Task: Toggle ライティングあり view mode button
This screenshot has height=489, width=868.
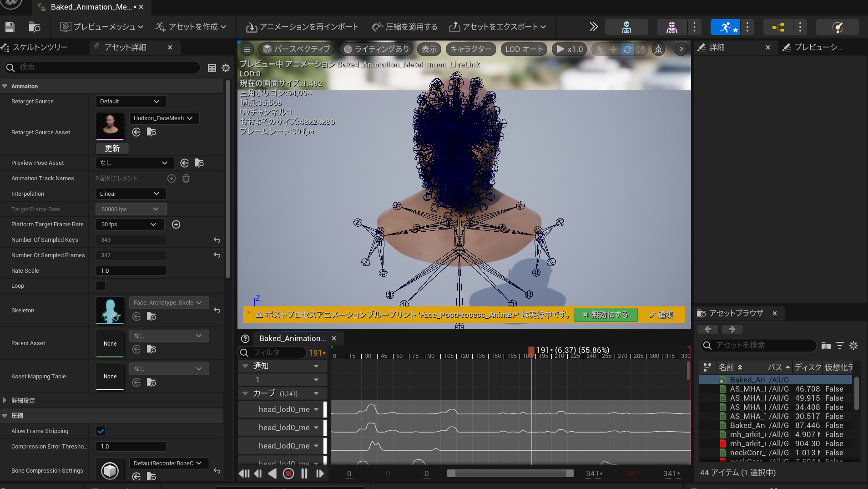Action: pyautogui.click(x=377, y=49)
